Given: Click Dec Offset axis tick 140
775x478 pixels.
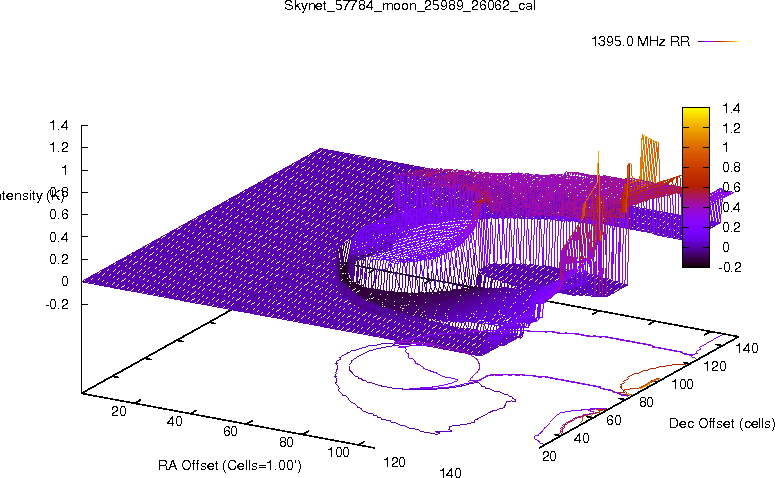Looking at the screenshot, I should pos(747,348).
